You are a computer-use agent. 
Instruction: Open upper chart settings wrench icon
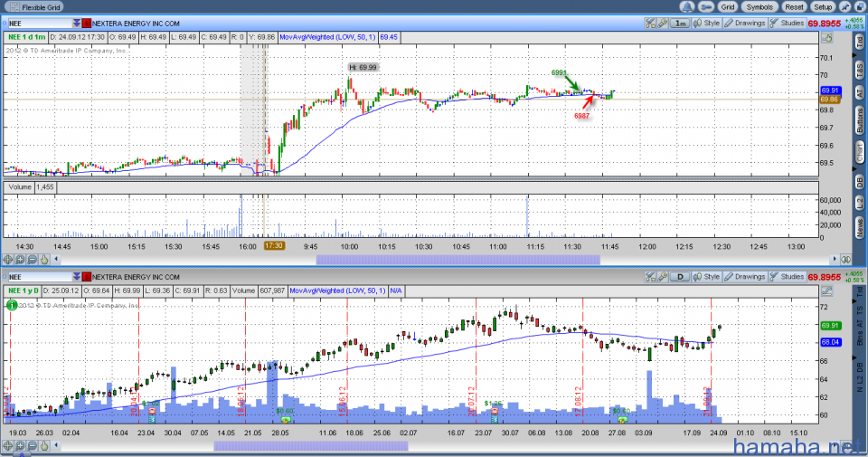(662, 24)
